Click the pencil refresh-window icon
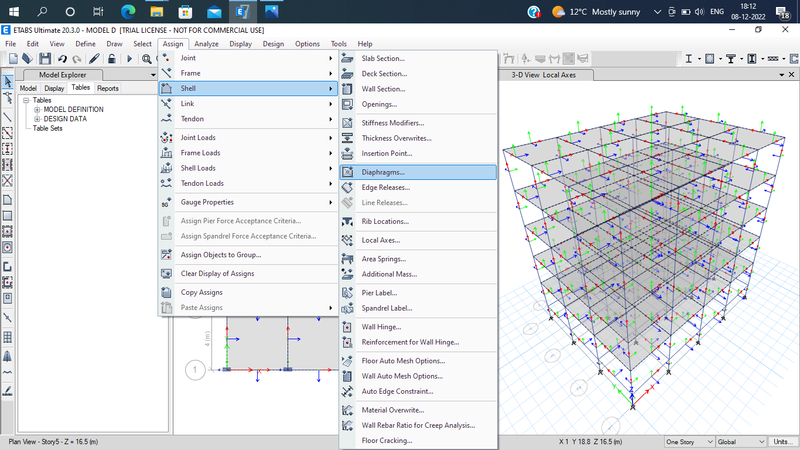 [x=94, y=59]
